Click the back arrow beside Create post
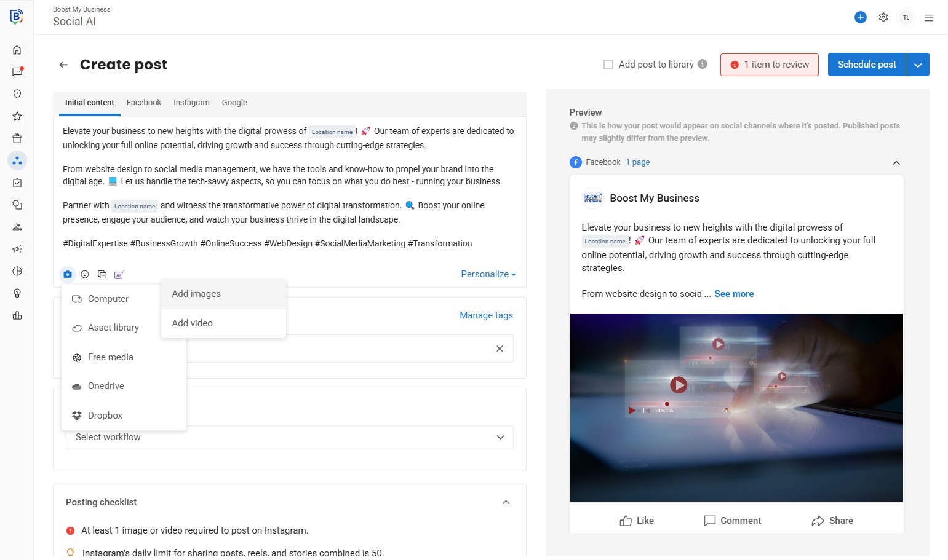 [x=63, y=65]
